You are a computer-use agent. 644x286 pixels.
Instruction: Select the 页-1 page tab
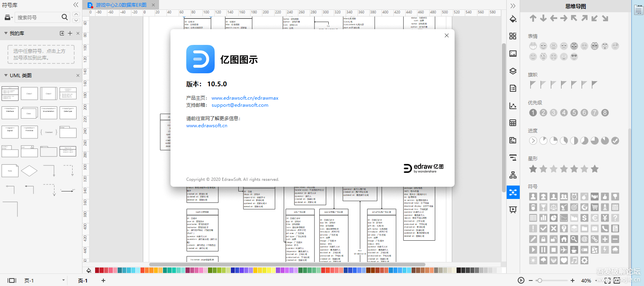83,280
